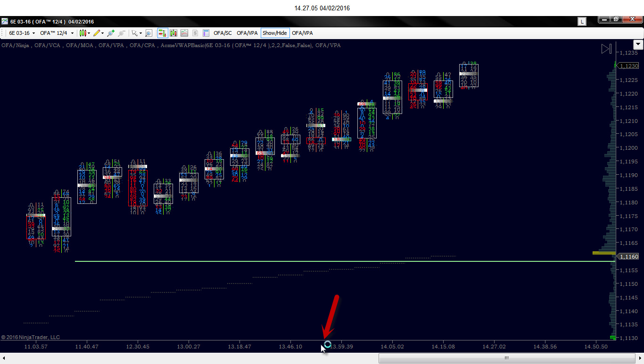644x364 pixels.
Task: Click price label 1,1185
Action: coord(629,189)
